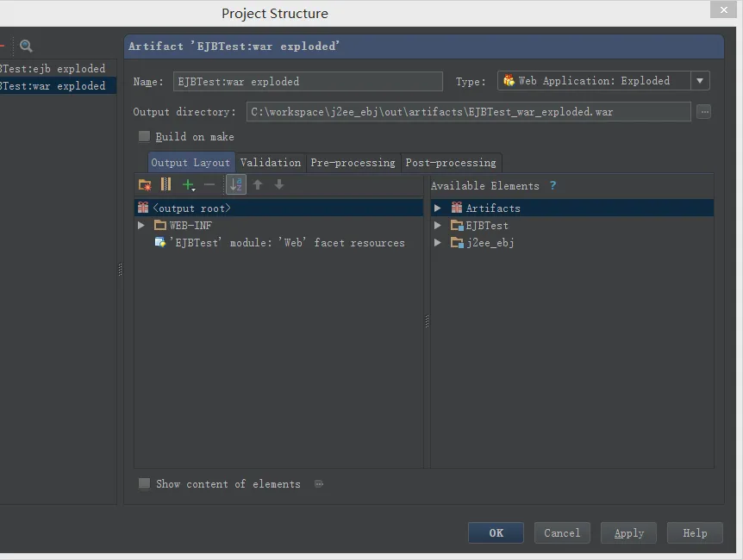Click the green Add Copy Of button
The image size is (743, 560).
[x=189, y=184]
